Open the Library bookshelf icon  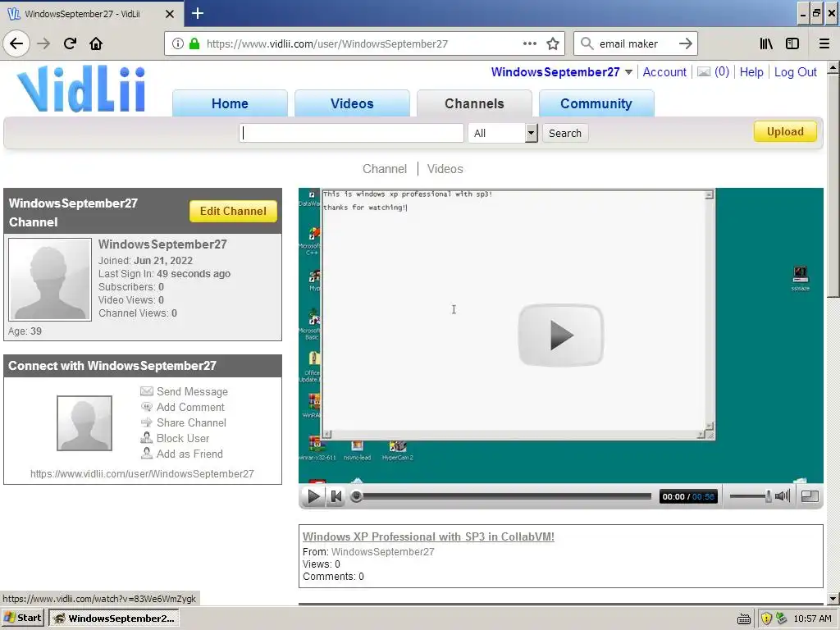(x=766, y=44)
